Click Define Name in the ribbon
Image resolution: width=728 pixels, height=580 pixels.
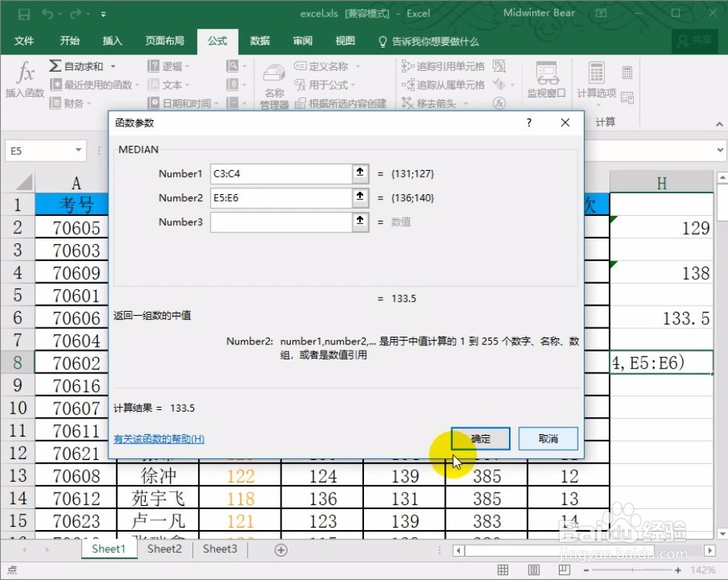[327, 66]
